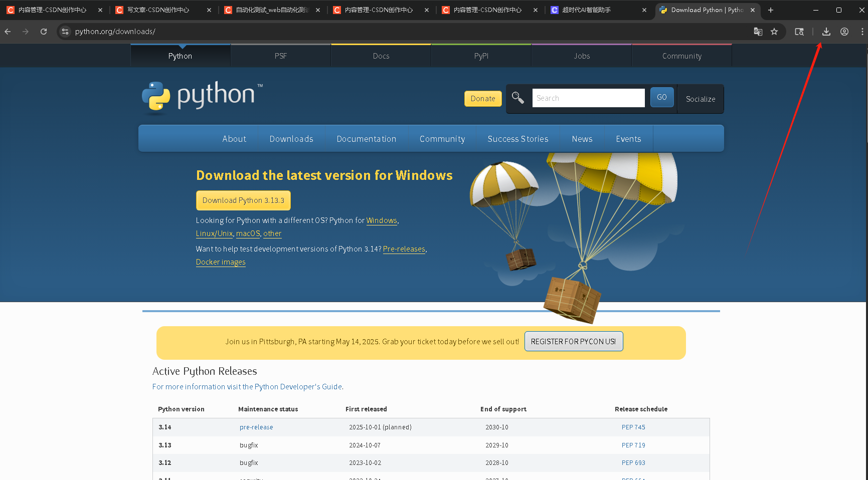Open the PEP 745 link
Screen dimensions: 868x480
[633, 427]
